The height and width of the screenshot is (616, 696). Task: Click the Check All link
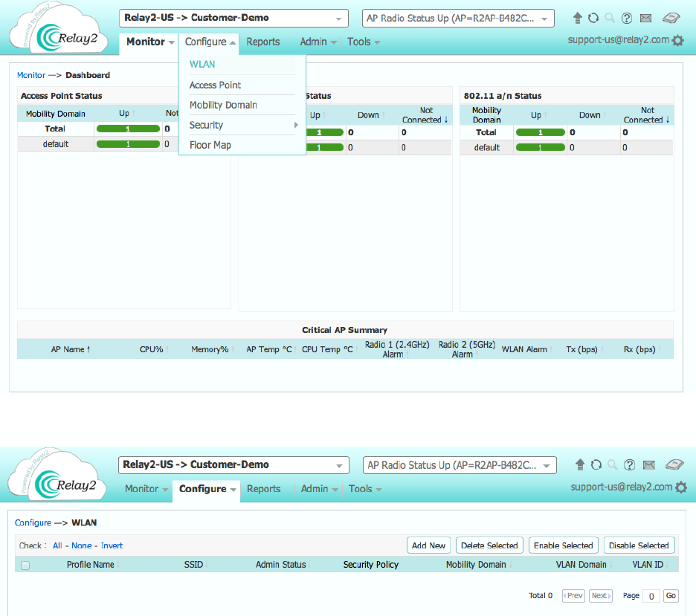click(57, 545)
